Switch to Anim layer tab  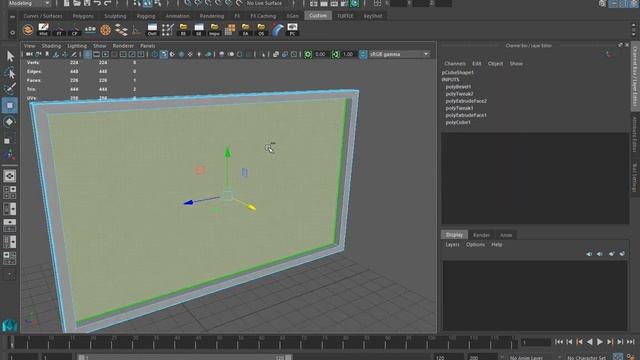[x=506, y=235]
